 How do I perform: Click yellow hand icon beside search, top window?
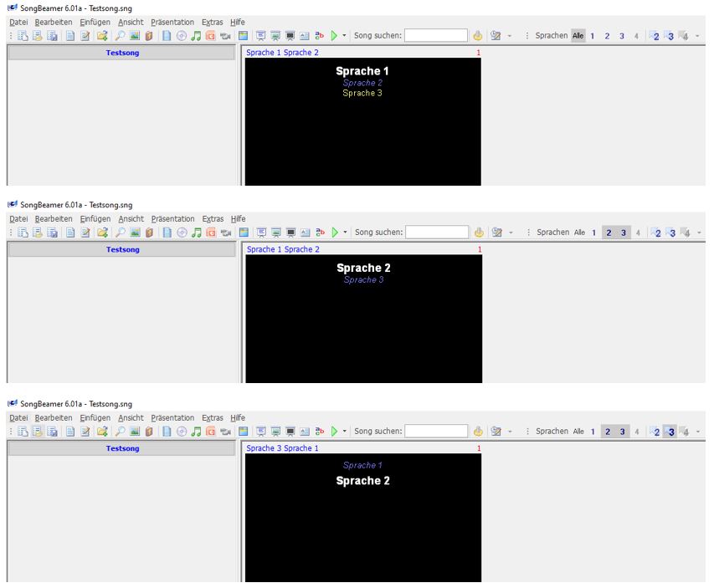[x=478, y=35]
